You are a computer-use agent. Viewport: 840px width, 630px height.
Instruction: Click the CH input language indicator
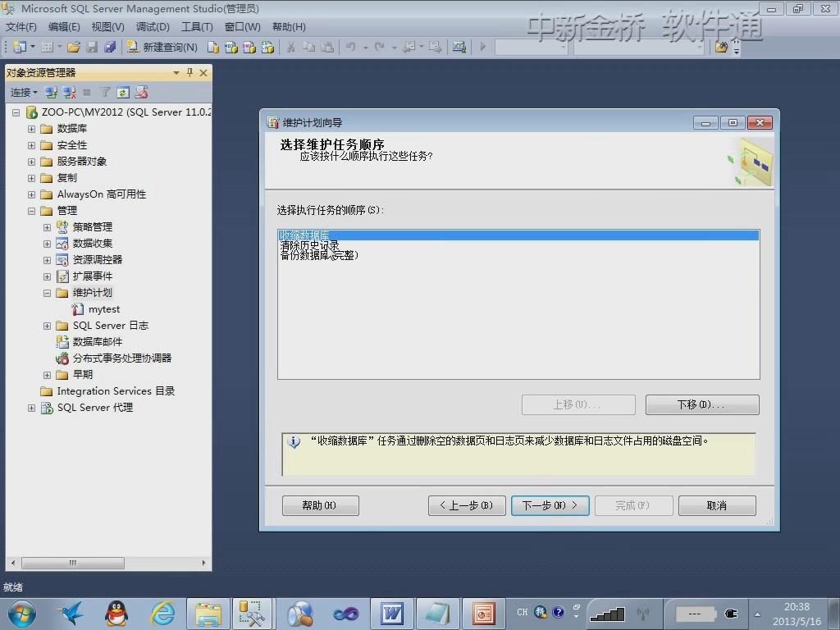click(x=523, y=612)
